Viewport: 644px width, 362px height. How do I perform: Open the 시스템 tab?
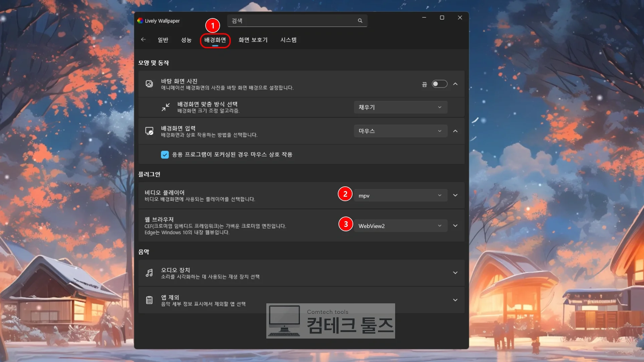click(288, 40)
